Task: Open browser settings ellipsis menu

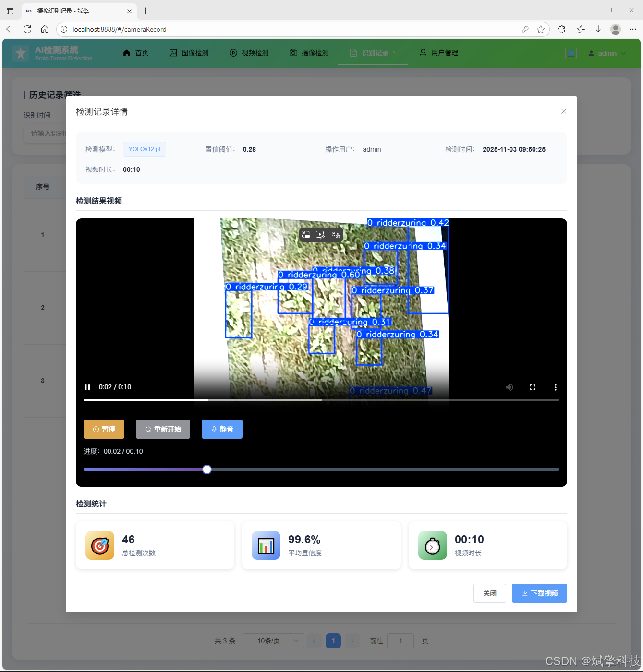Action: click(633, 29)
